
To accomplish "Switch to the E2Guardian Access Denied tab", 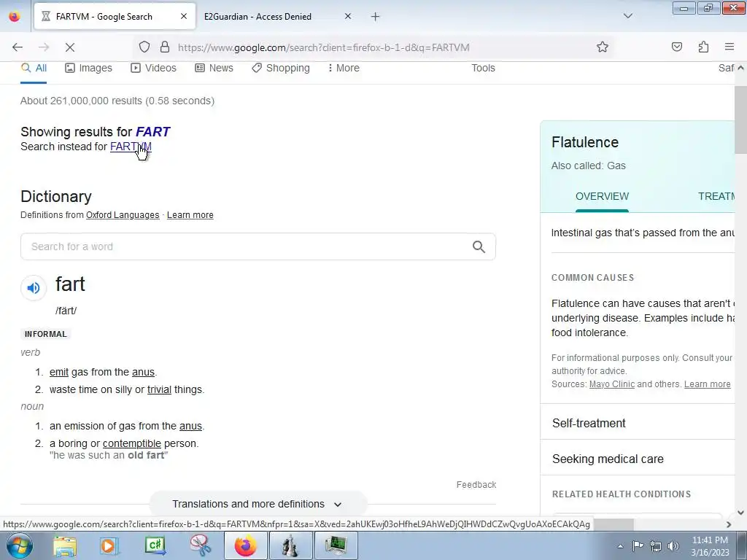I will point(258,17).
